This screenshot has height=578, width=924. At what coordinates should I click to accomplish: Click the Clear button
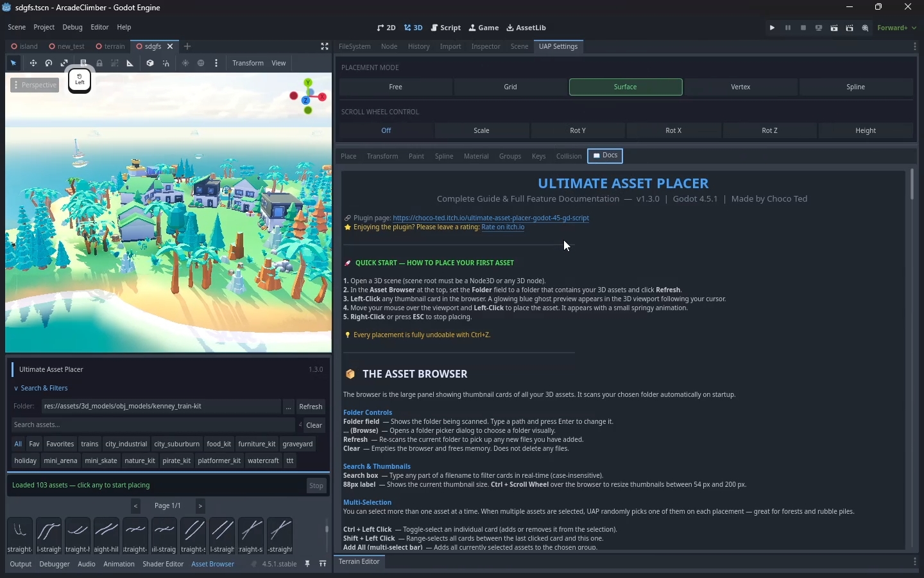pos(314,426)
